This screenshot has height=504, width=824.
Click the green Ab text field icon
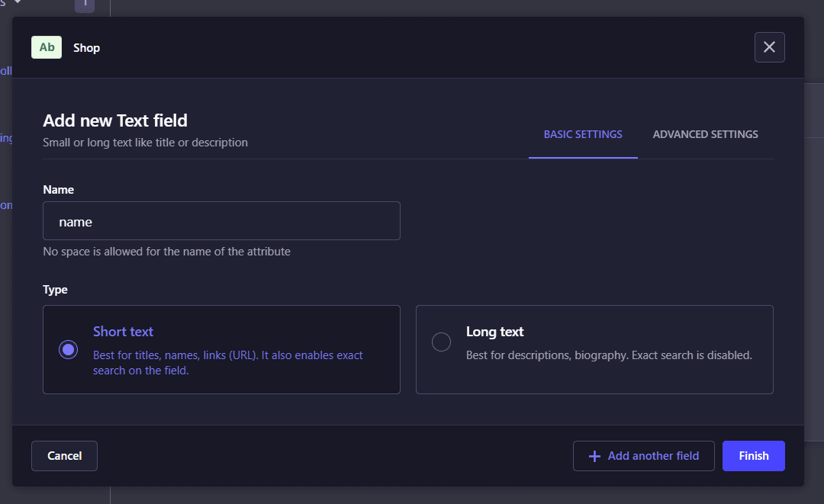click(x=47, y=47)
